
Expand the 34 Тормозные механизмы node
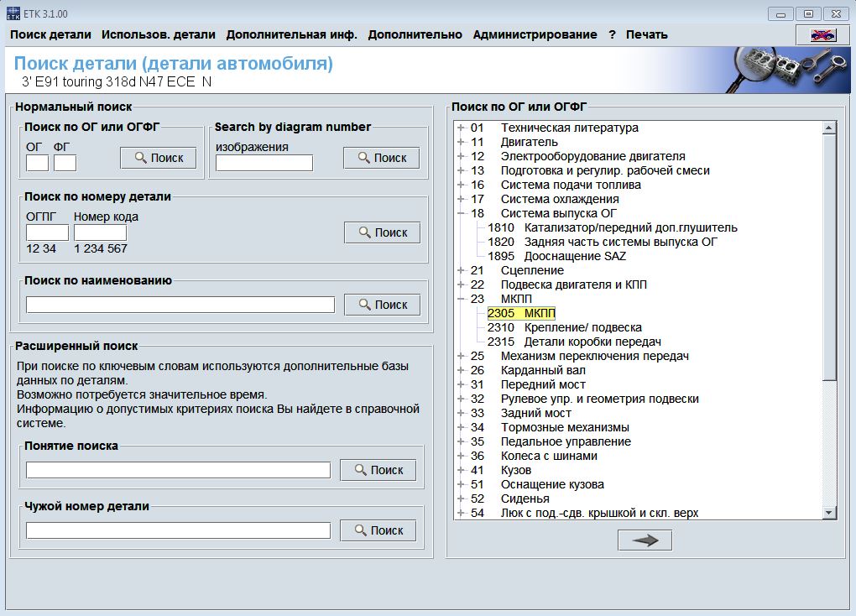pos(461,427)
